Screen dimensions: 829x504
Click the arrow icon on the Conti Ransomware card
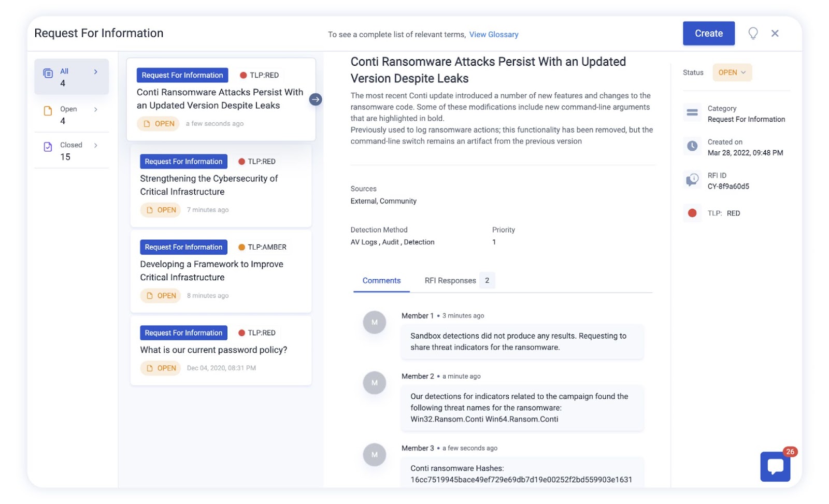(x=316, y=99)
